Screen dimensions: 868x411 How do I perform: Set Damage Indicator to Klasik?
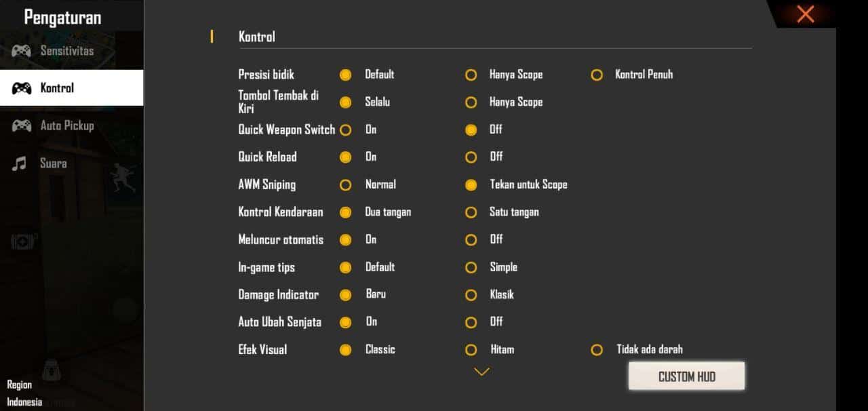click(x=471, y=294)
